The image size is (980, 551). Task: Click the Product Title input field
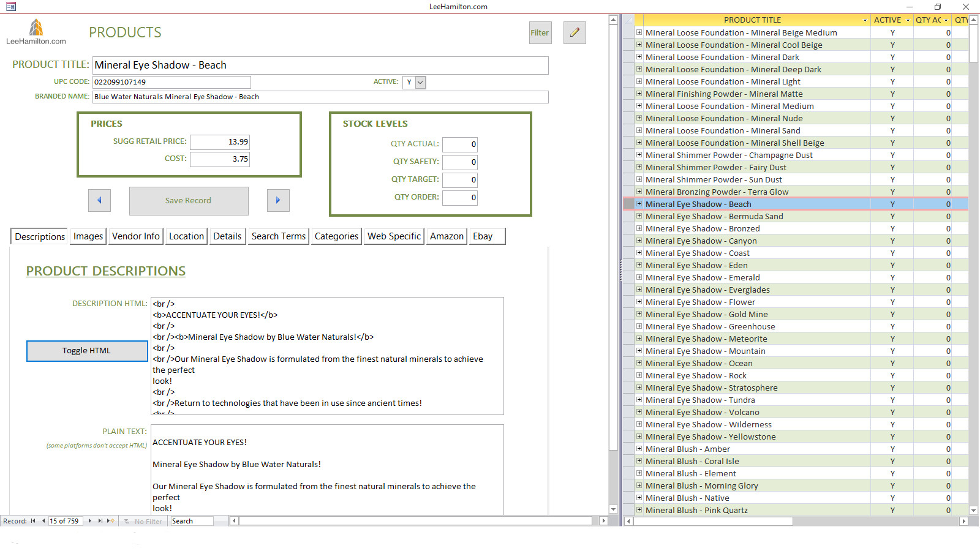coord(320,66)
